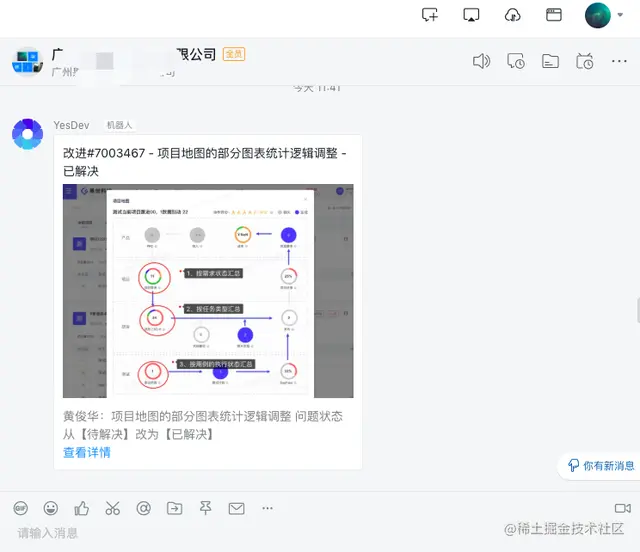The width and height of the screenshot is (640, 552).
Task: Click the user profile avatar
Action: (598, 15)
